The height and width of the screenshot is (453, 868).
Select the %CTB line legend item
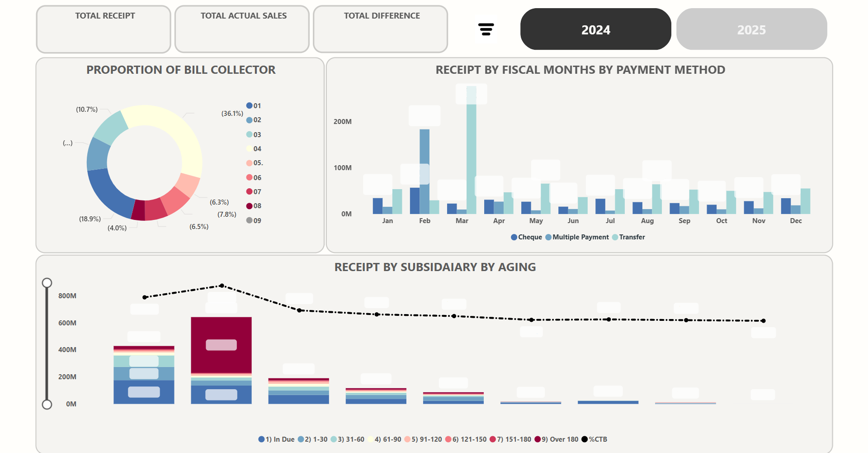coord(594,439)
